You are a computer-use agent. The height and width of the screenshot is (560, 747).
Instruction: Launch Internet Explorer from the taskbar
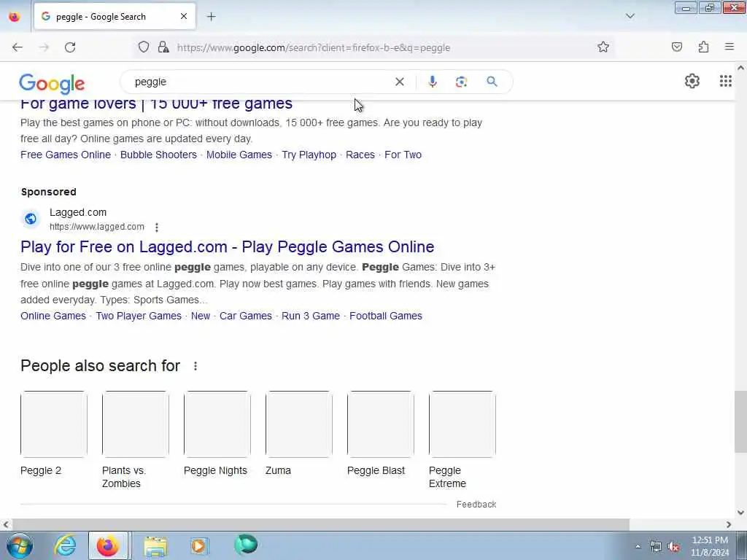click(65, 545)
